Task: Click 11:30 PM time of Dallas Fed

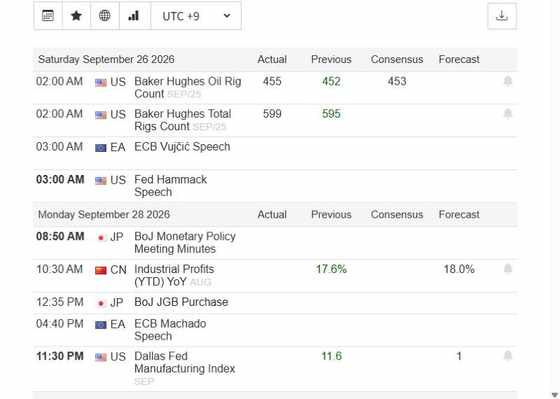Action: [60, 356]
